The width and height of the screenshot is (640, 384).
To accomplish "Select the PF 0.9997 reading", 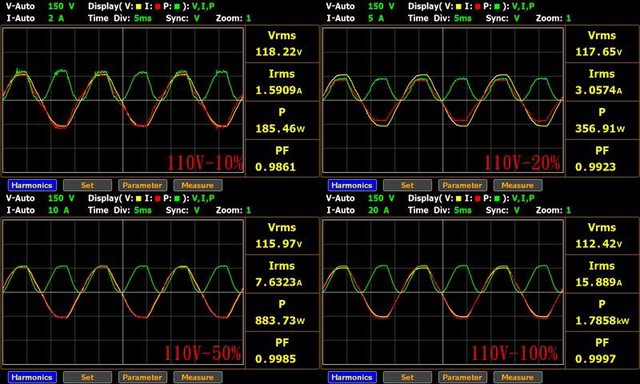I will pos(602,351).
